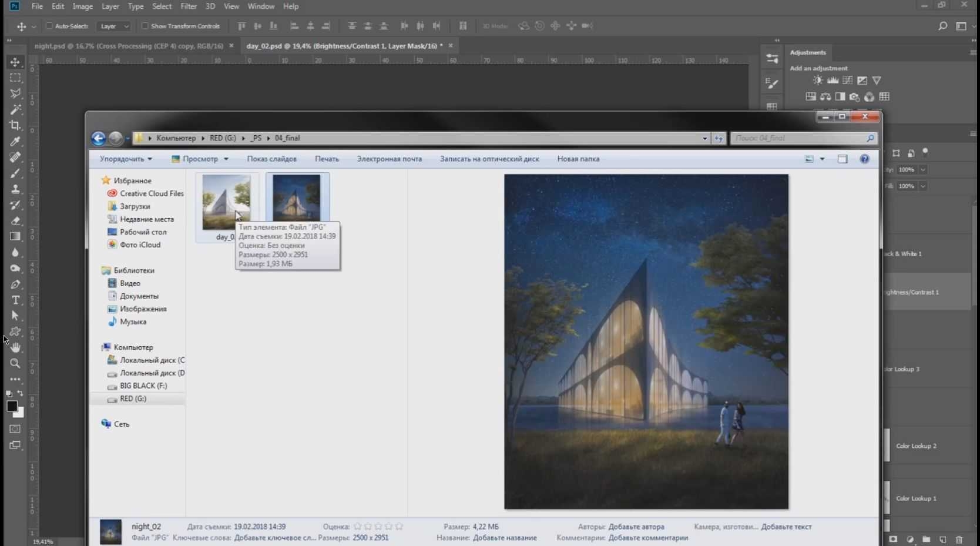Select the History Brush tool
Screen dimensions: 980x546
click(15, 205)
